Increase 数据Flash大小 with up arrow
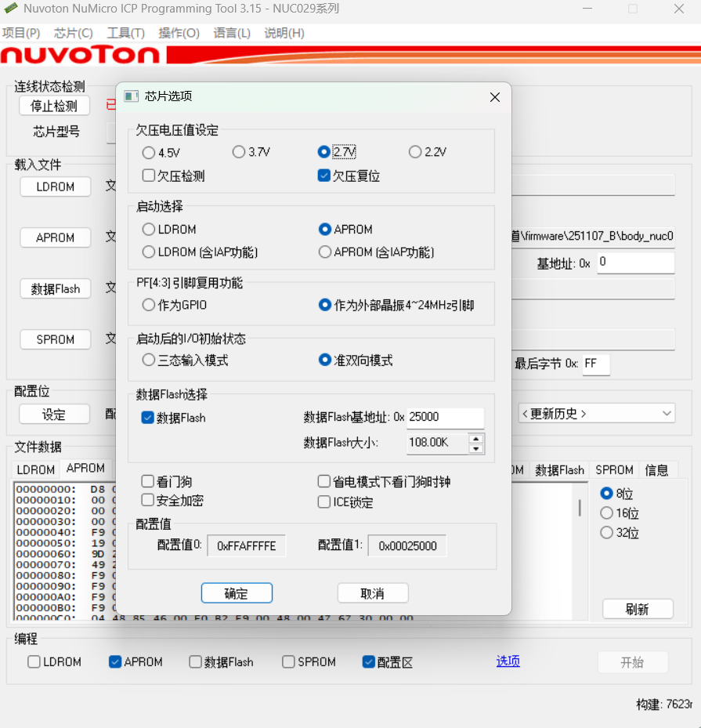Image resolution: width=701 pixels, height=728 pixels. coord(476,438)
